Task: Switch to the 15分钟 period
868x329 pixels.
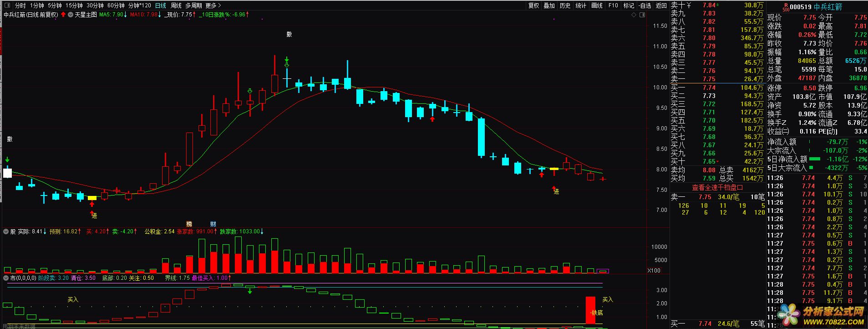Action: [x=74, y=5]
